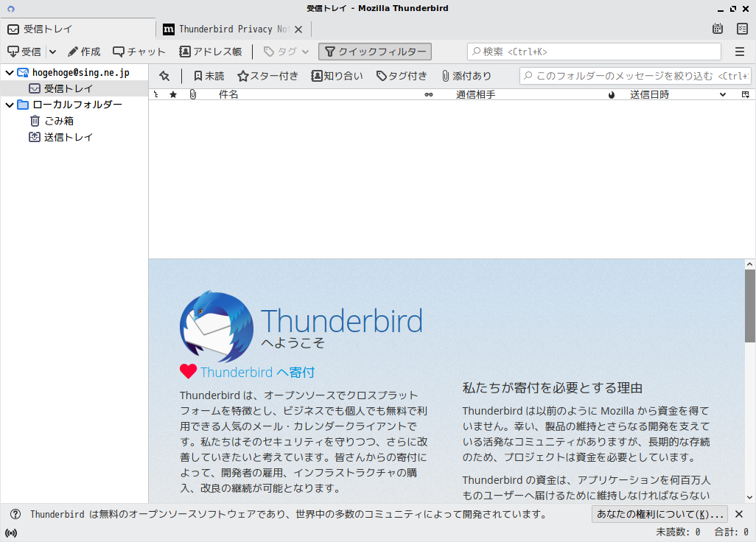Open the 受信 dropdown arrow
The image size is (756, 542).
coord(53,52)
